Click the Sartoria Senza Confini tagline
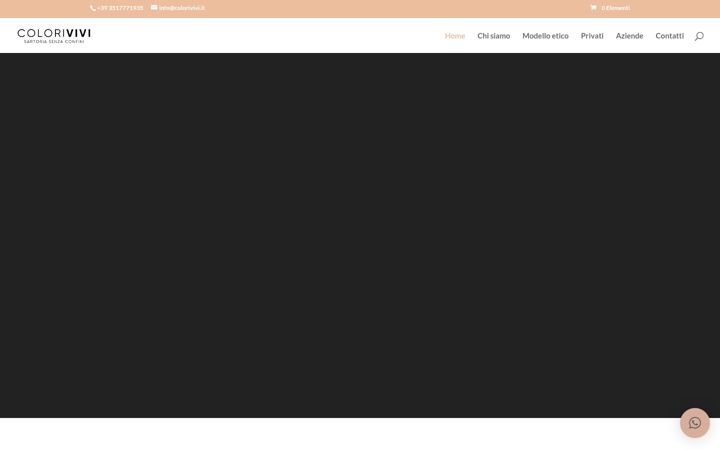This screenshot has width=720, height=450. pos(54,42)
